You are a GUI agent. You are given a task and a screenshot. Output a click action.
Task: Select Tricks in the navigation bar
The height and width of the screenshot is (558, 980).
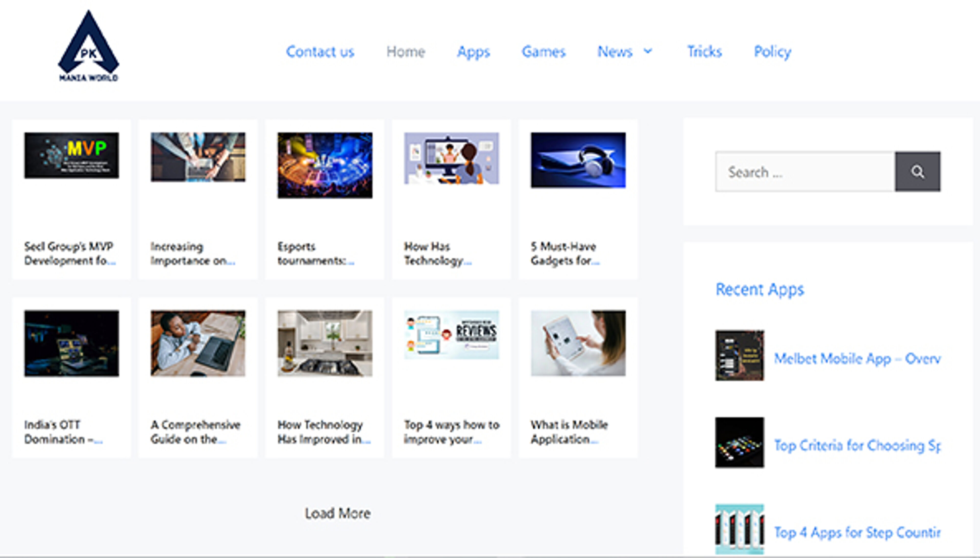704,51
